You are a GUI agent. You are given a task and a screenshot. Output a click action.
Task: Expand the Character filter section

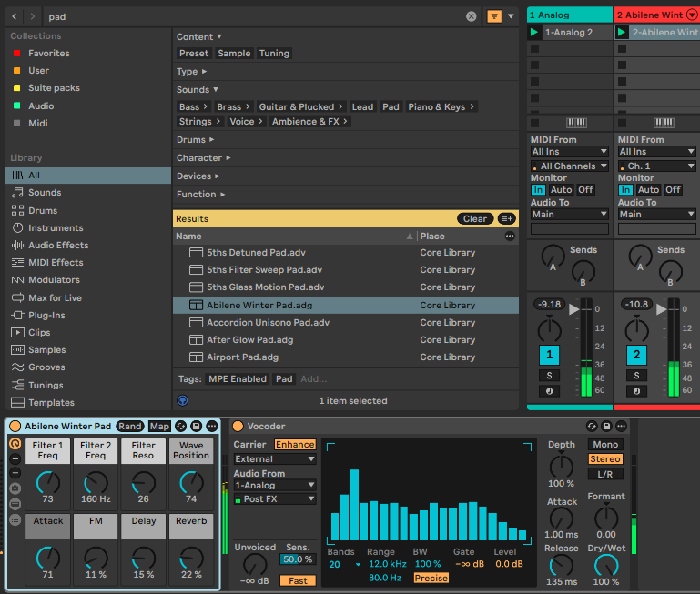[x=204, y=158]
